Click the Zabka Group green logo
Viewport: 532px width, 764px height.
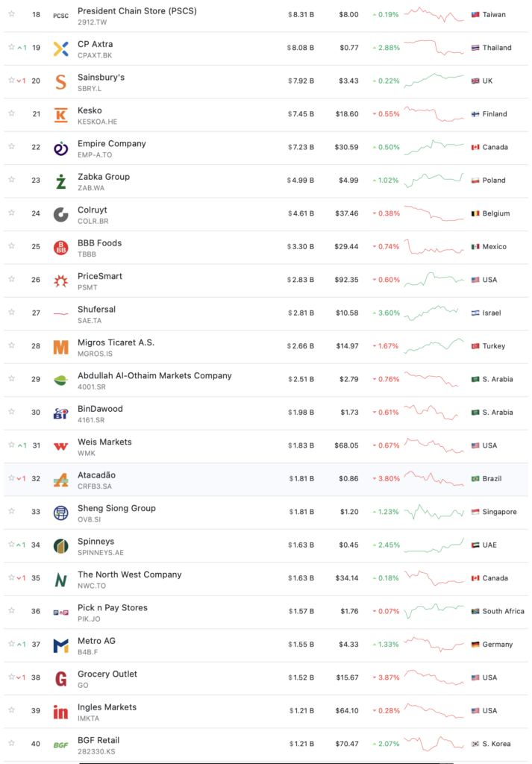(61, 181)
